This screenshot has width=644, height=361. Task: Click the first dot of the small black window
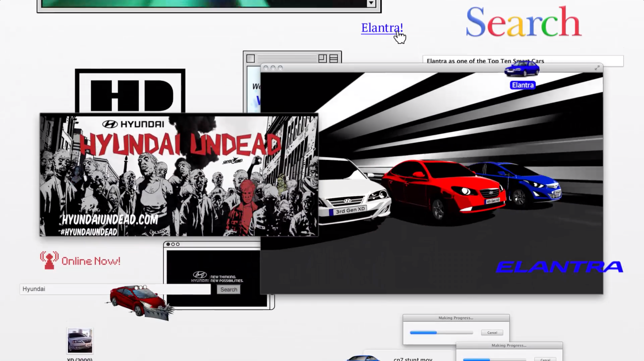(168, 244)
